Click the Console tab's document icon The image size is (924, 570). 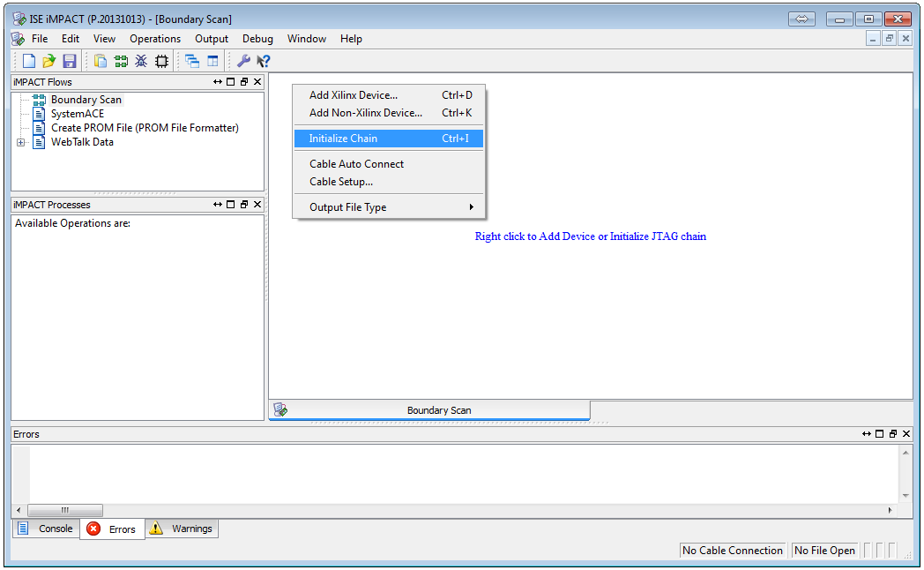(23, 529)
